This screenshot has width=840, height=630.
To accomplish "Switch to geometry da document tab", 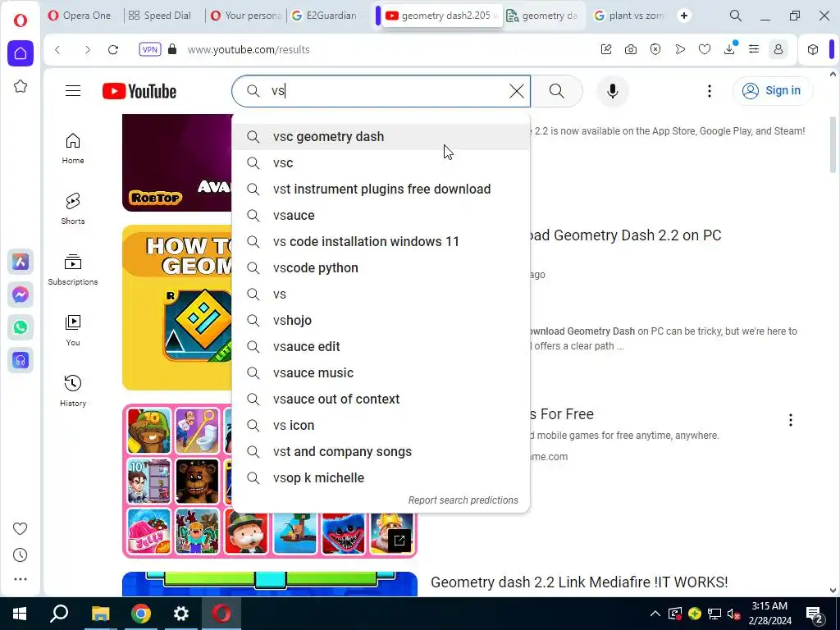I will point(544,16).
